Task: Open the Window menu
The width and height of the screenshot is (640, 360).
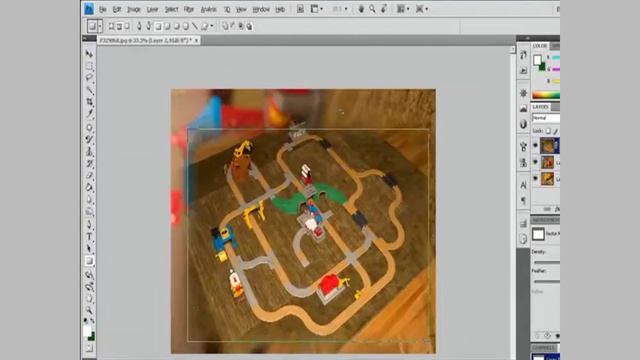Action: point(261,9)
